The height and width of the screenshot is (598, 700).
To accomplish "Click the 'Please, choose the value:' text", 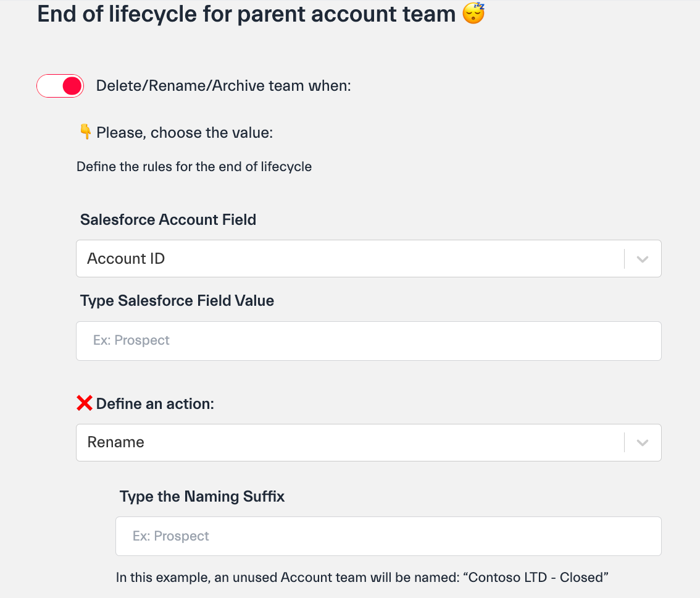I will [x=185, y=133].
